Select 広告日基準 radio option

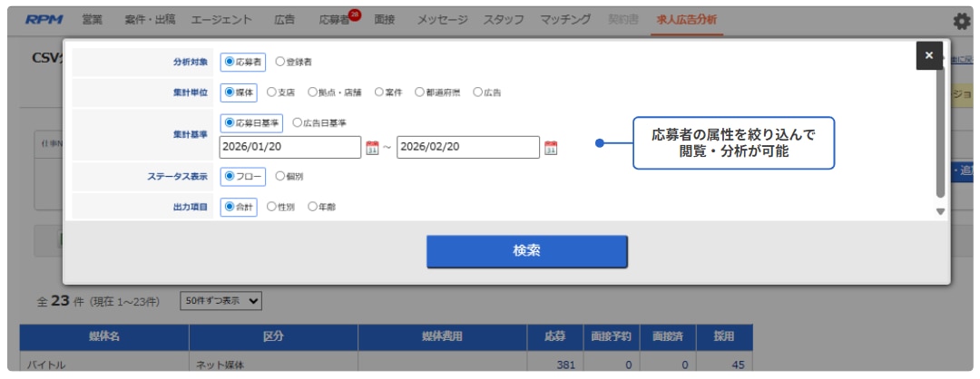point(319,123)
